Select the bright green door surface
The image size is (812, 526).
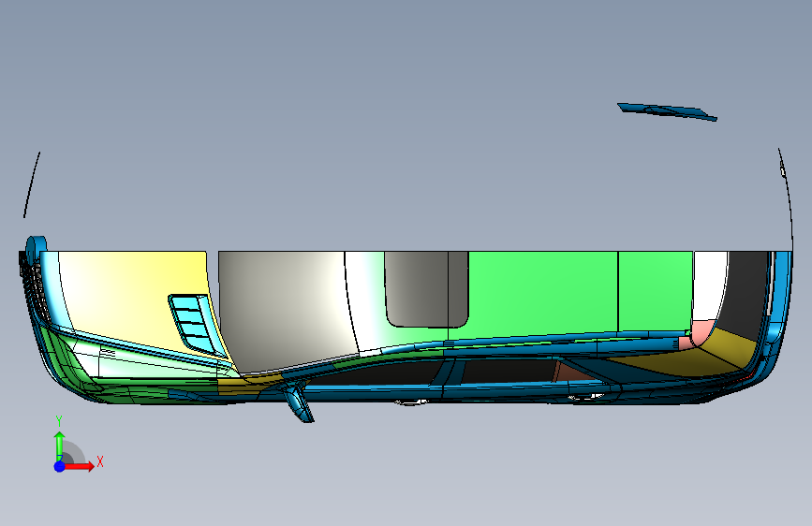click(x=544, y=295)
